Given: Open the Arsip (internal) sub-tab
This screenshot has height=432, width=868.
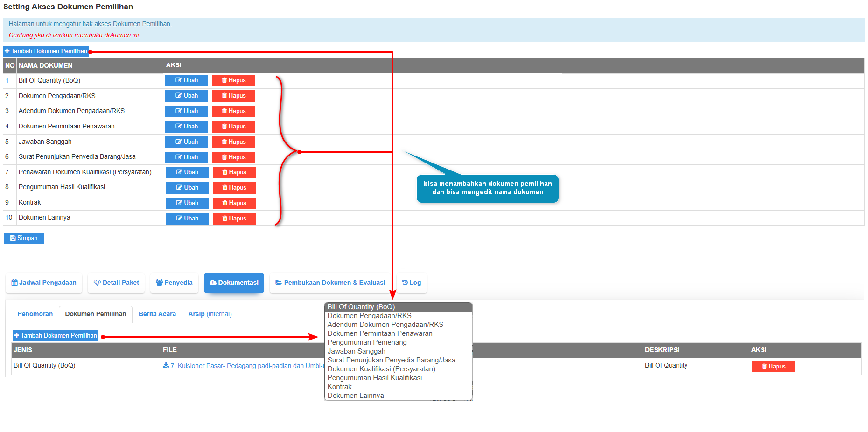Looking at the screenshot, I should point(210,314).
